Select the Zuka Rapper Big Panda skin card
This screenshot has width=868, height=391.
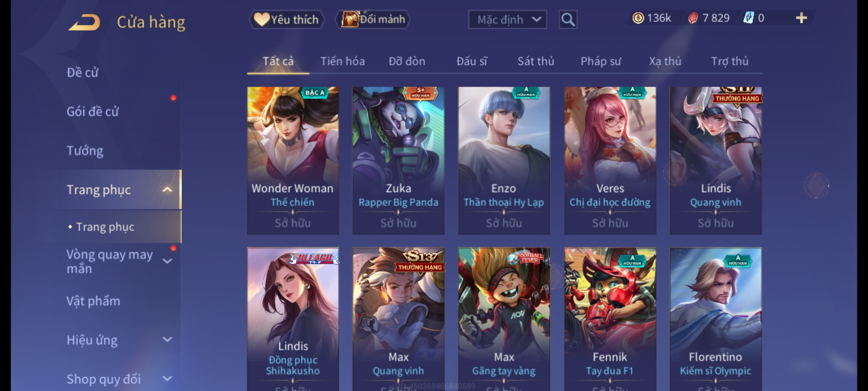tap(398, 161)
